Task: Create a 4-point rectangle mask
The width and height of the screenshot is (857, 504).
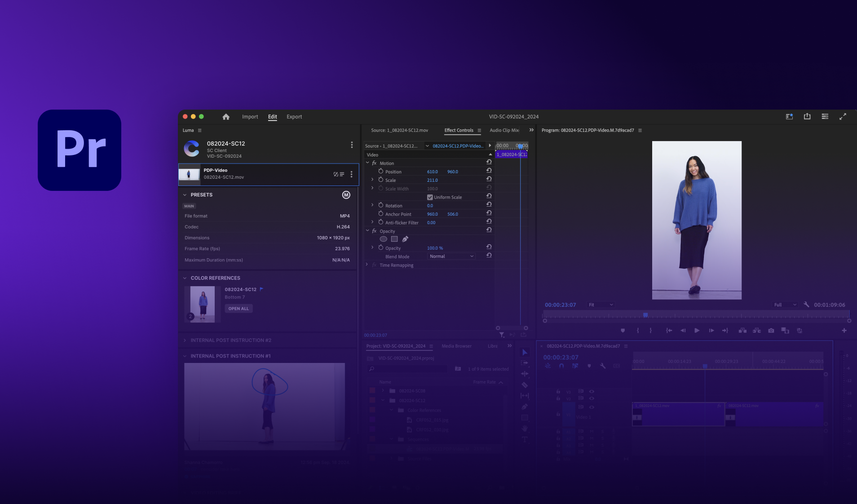Action: click(394, 239)
